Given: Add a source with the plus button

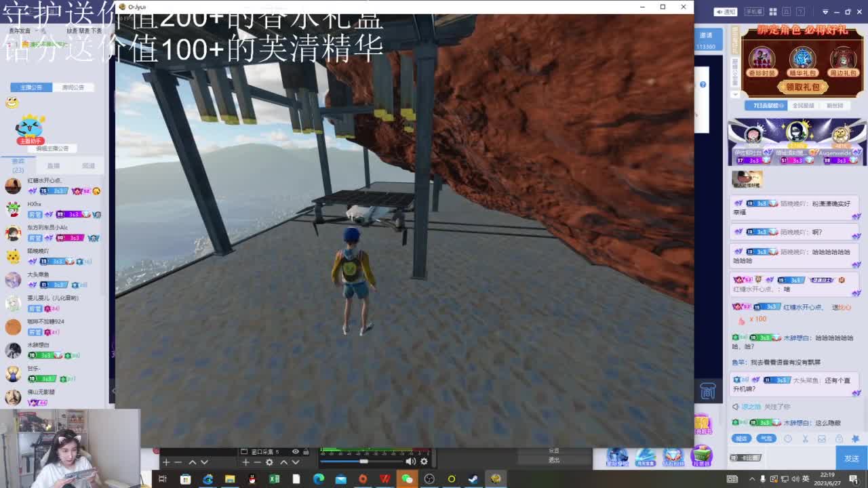Looking at the screenshot, I should pyautogui.click(x=245, y=462).
